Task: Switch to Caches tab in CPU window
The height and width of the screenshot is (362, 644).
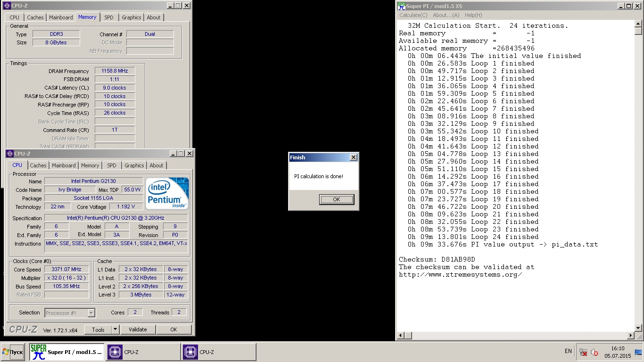Action: (x=38, y=165)
